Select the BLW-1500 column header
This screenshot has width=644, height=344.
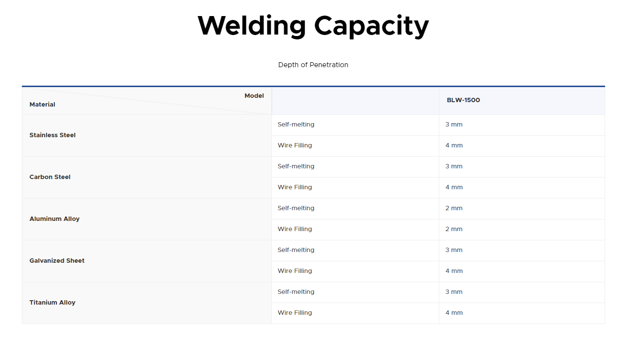[x=463, y=100]
